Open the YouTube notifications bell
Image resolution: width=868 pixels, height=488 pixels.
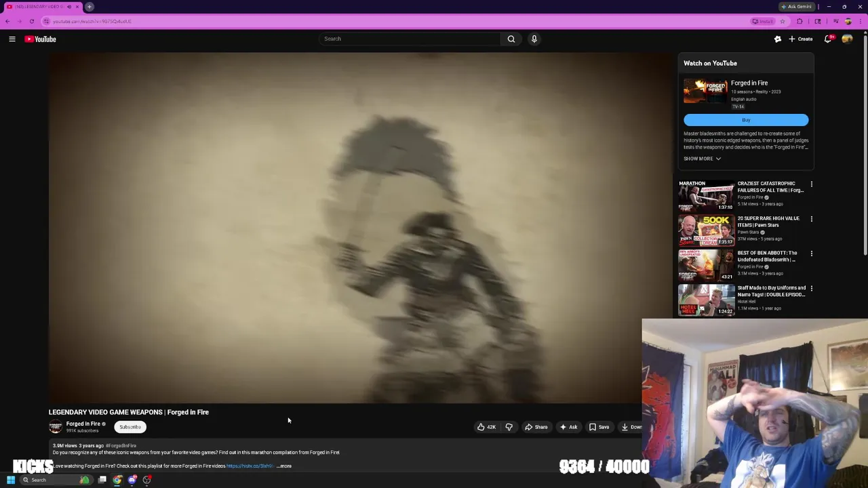[828, 39]
